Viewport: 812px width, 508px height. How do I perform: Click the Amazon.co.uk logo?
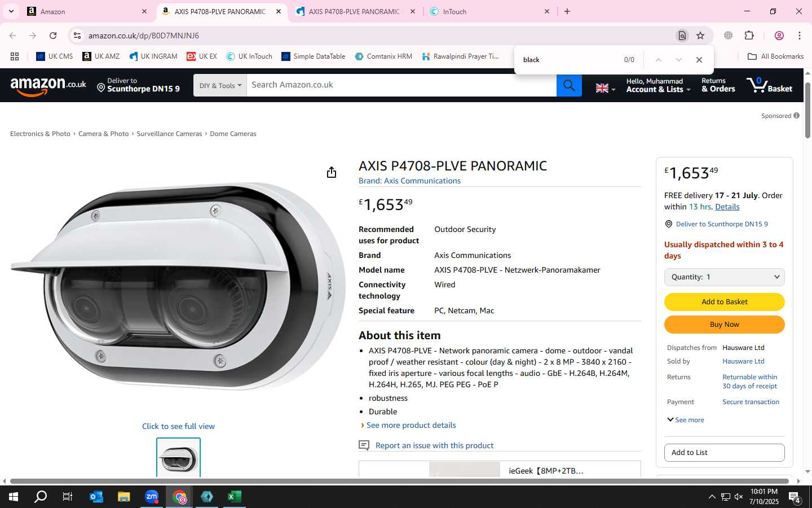(48, 86)
